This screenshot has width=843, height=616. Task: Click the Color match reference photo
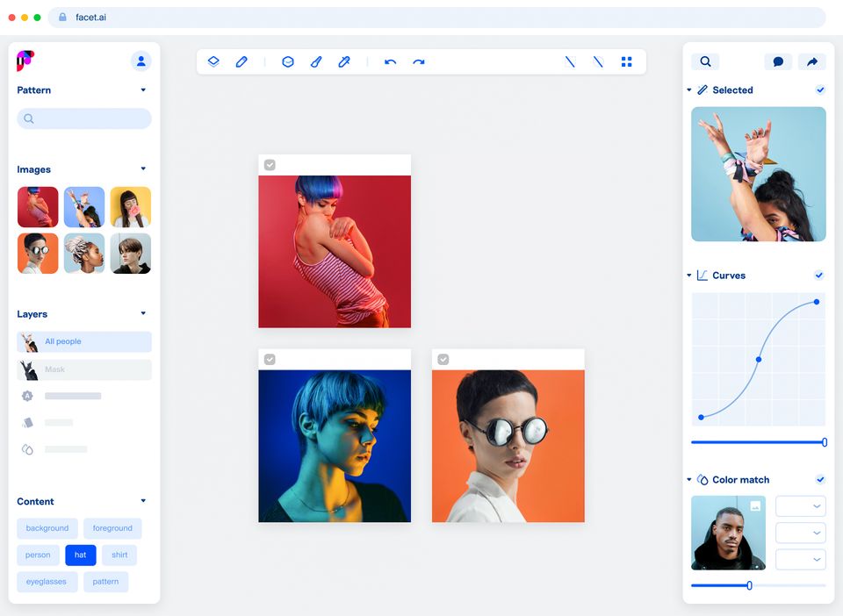pos(729,533)
